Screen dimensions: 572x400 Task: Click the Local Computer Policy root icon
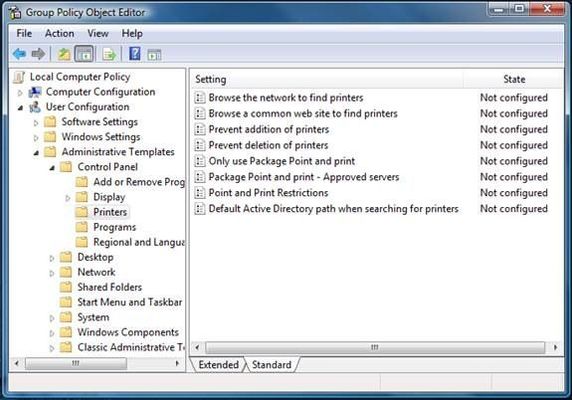coord(19,77)
